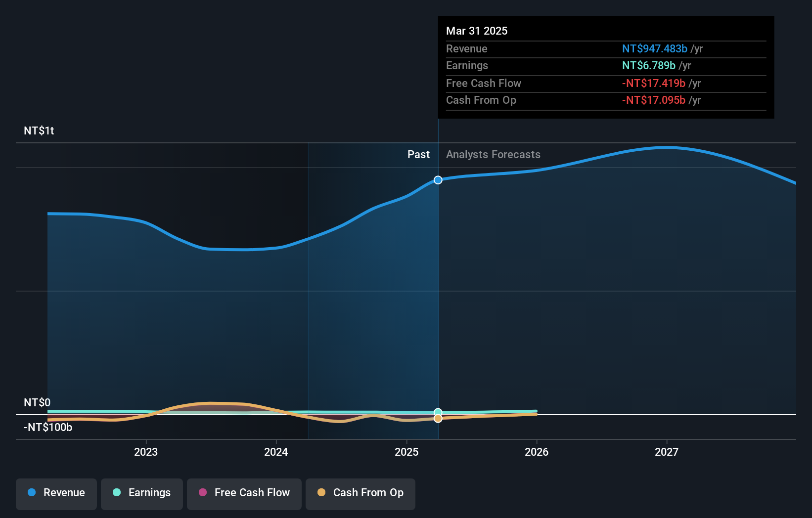Click the Analysts Forecasts label
The height and width of the screenshot is (518, 812).
click(493, 154)
